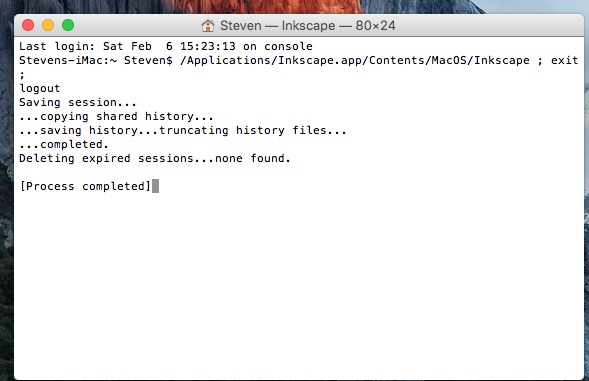
Task: Click the empty terminal area below the output
Action: 299,286
